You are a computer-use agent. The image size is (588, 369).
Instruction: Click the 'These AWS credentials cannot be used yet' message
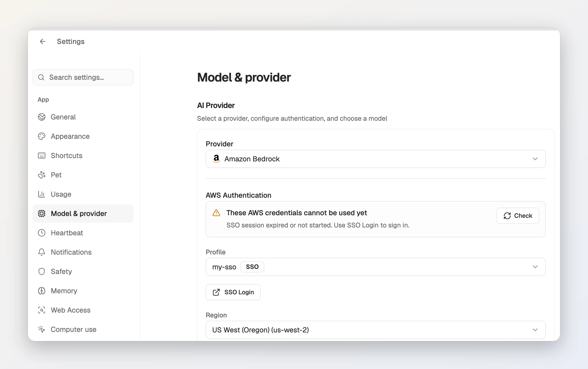[297, 213]
